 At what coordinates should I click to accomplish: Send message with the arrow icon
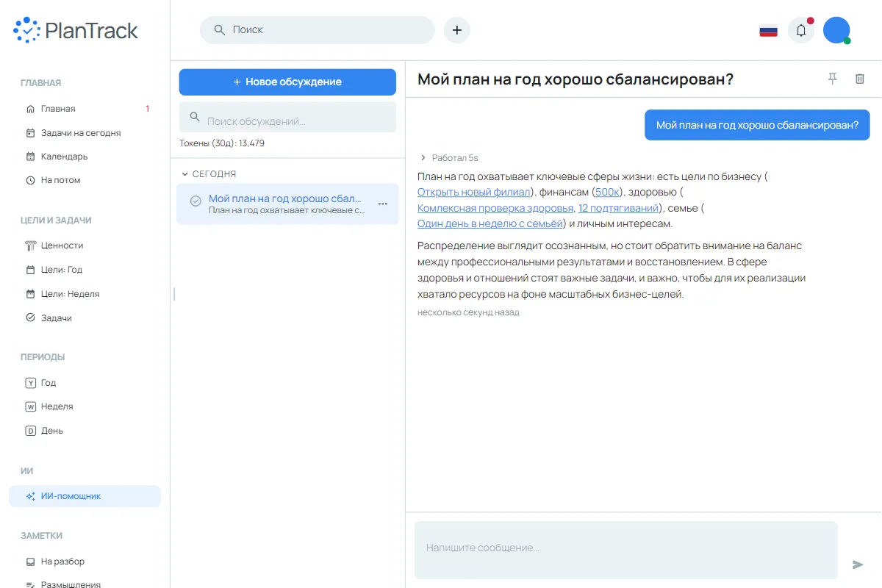point(858,564)
